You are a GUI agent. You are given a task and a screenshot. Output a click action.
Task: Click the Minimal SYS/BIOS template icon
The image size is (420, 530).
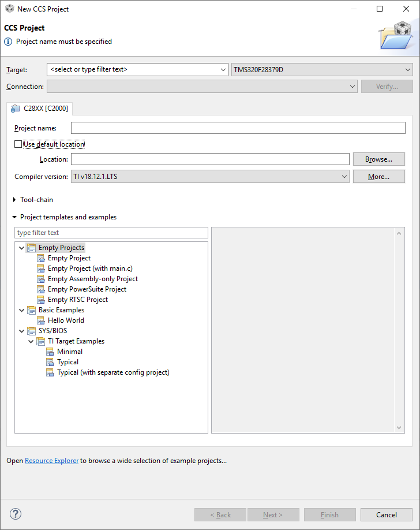click(50, 352)
